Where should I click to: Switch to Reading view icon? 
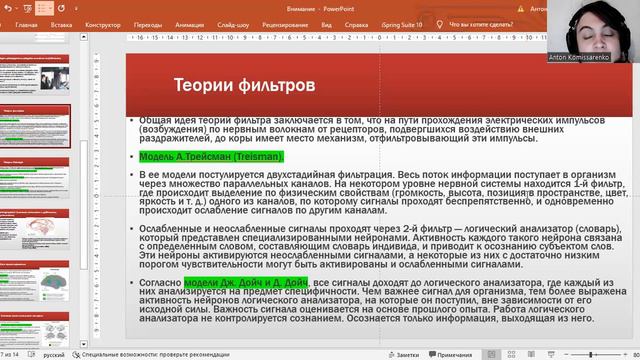coord(531,354)
